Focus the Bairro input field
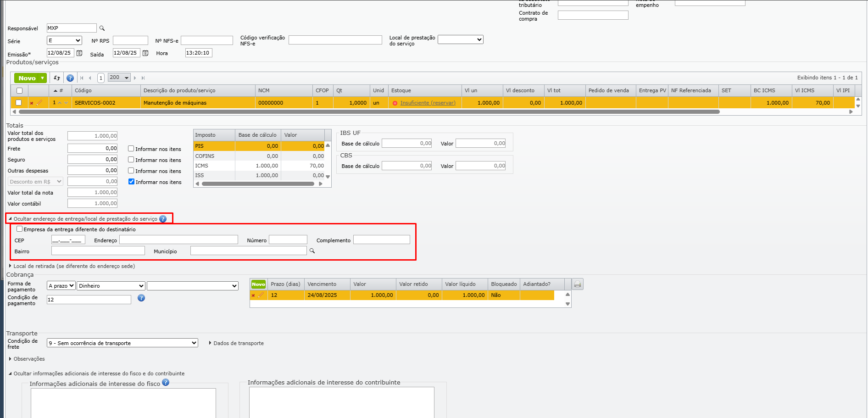 [x=98, y=251]
